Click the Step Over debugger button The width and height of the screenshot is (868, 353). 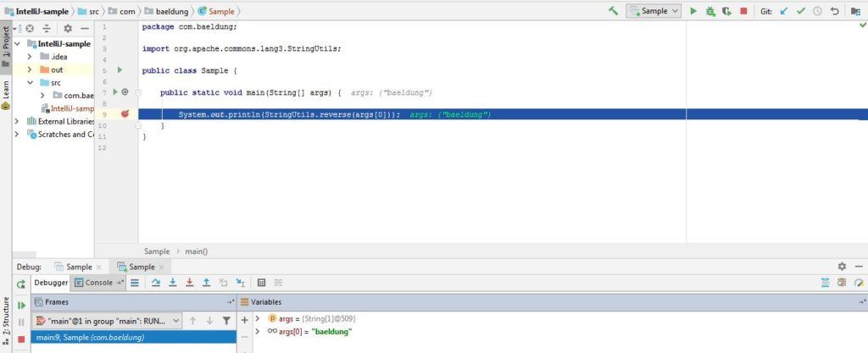pyautogui.click(x=155, y=283)
